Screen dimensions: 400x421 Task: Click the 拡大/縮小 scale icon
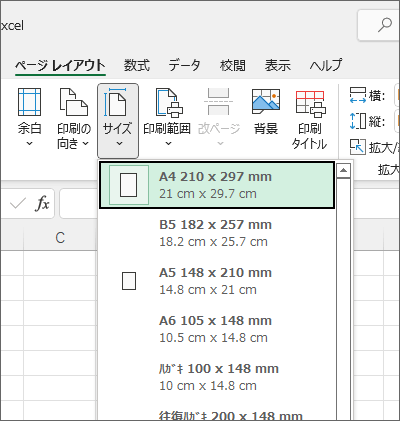coord(357,147)
